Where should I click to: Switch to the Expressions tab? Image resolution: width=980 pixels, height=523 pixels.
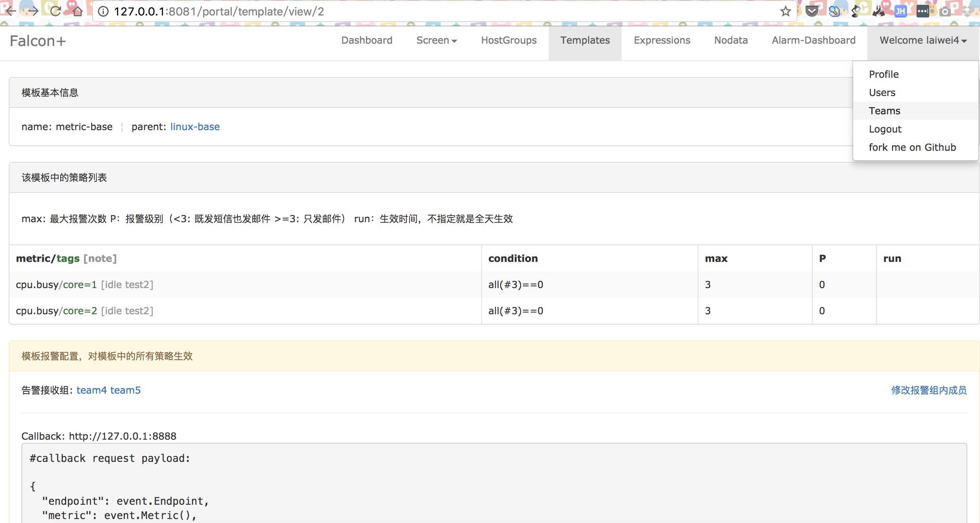662,40
